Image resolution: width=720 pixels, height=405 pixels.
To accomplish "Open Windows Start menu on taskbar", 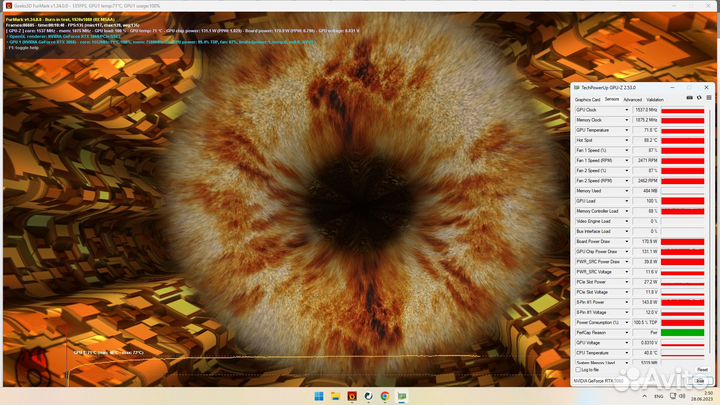I will pos(317,396).
